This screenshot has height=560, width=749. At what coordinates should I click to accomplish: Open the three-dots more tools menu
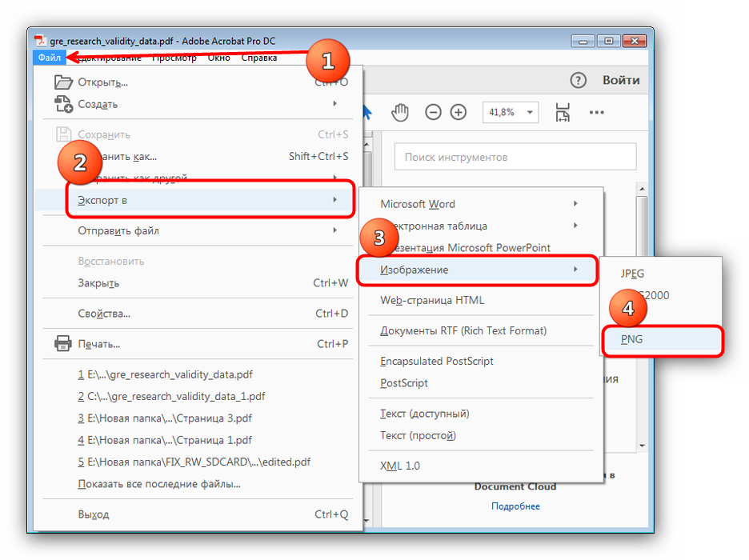coord(596,113)
